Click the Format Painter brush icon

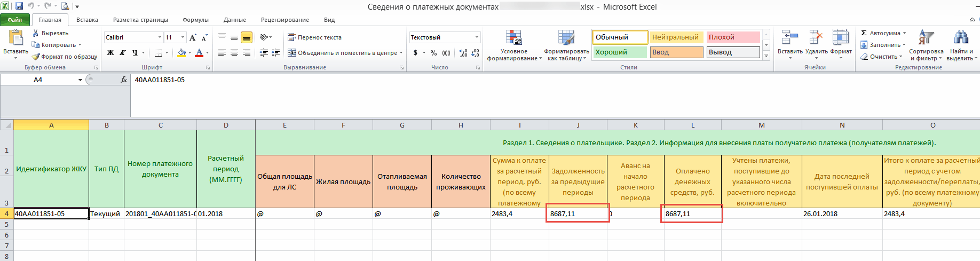[x=36, y=57]
